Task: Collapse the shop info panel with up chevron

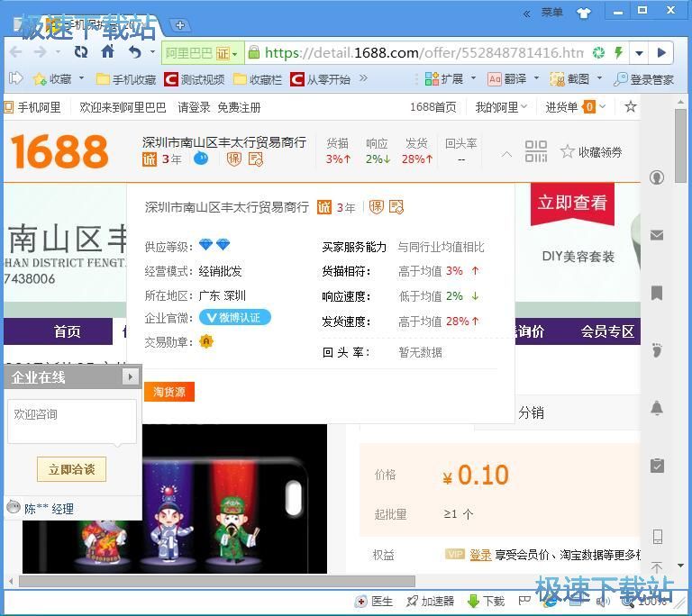Action: (x=506, y=154)
